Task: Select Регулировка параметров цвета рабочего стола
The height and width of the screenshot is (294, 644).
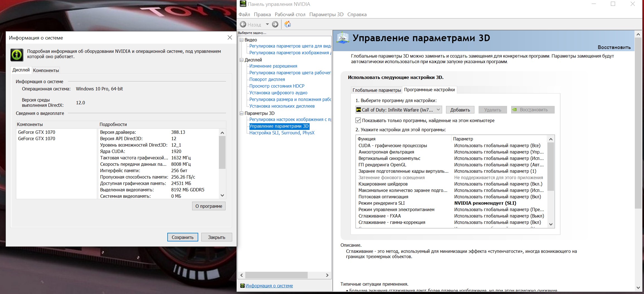Action: tap(290, 73)
